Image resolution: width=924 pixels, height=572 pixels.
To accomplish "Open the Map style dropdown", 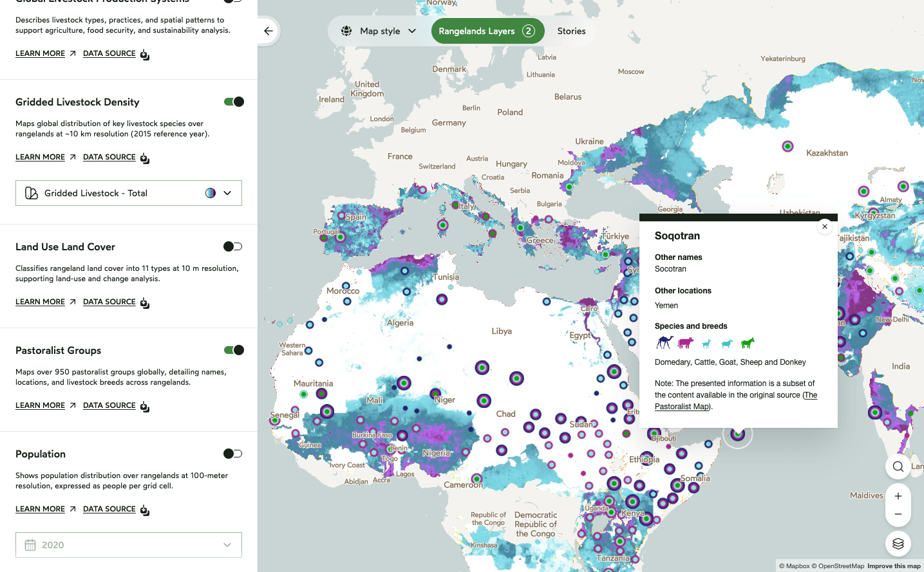I will click(x=379, y=31).
